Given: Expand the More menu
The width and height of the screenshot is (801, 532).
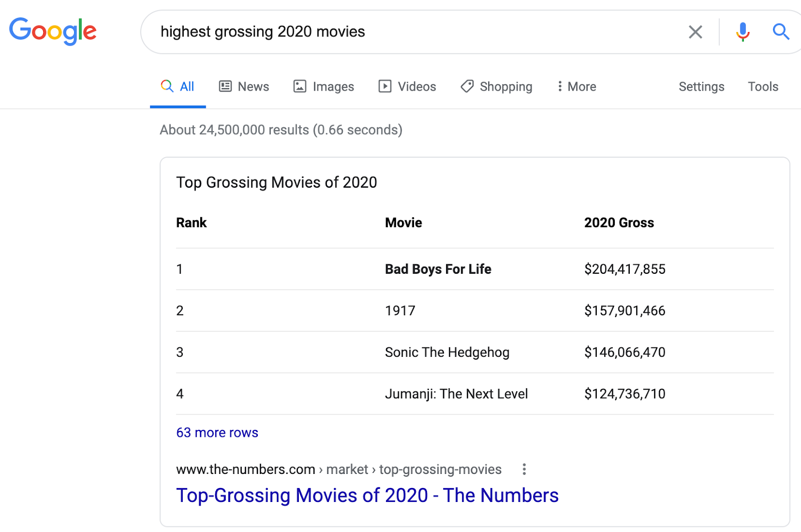Looking at the screenshot, I should 577,87.
